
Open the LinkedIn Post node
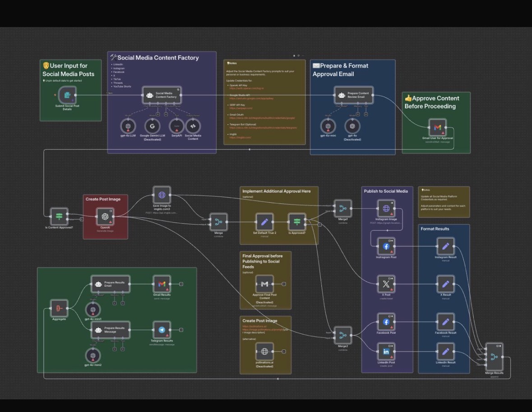point(386,352)
